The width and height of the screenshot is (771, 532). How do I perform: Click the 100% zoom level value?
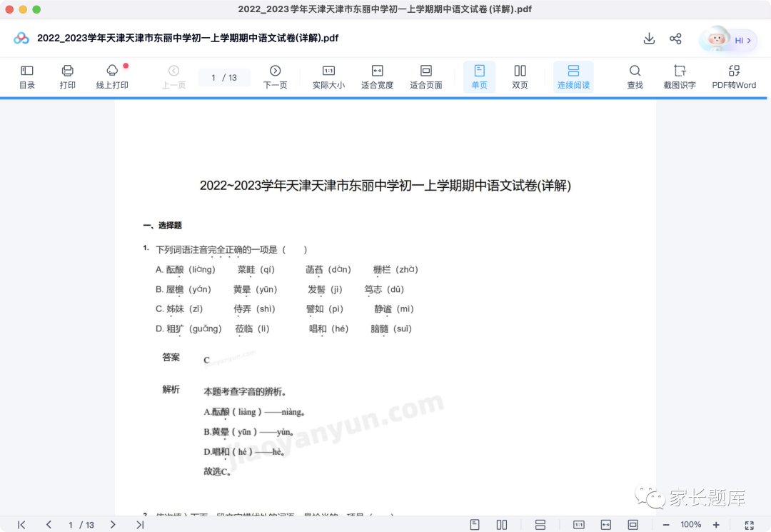[691, 525]
